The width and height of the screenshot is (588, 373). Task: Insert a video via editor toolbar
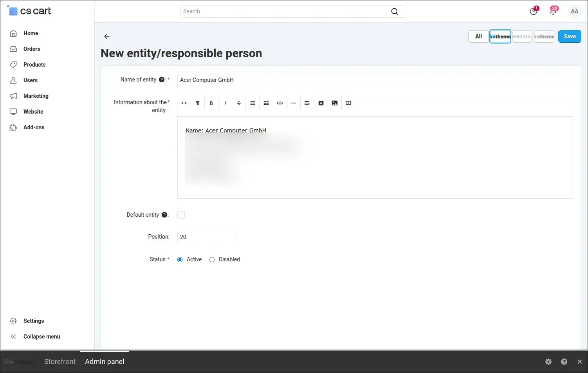click(348, 103)
